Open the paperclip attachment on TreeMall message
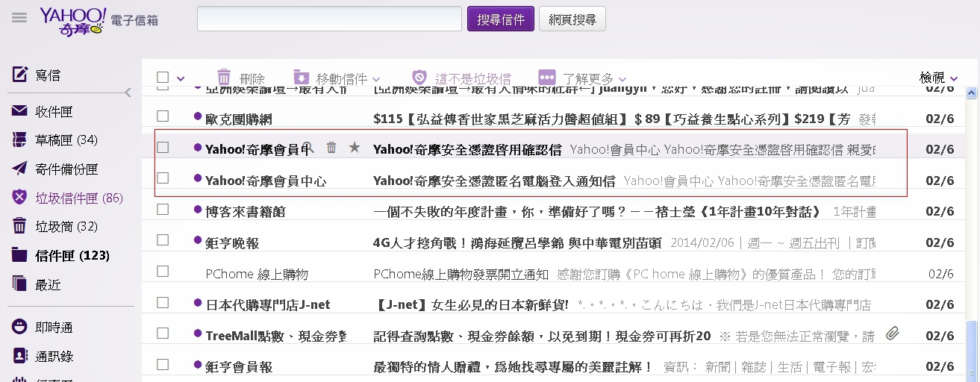 893,334
